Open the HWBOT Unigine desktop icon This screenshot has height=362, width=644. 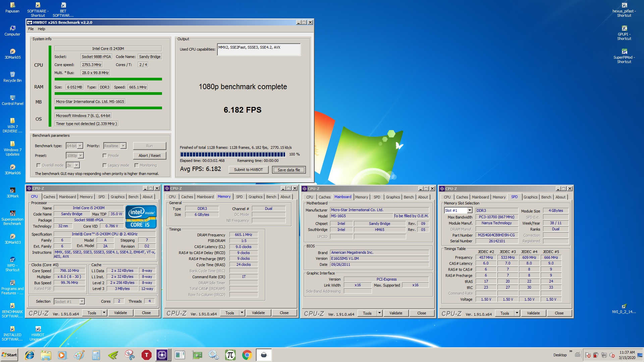coord(38,333)
